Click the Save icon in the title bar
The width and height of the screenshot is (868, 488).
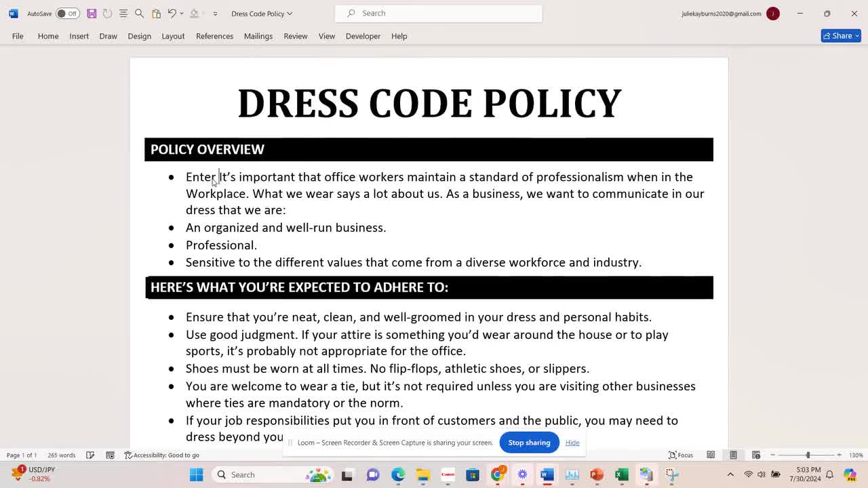(x=92, y=14)
